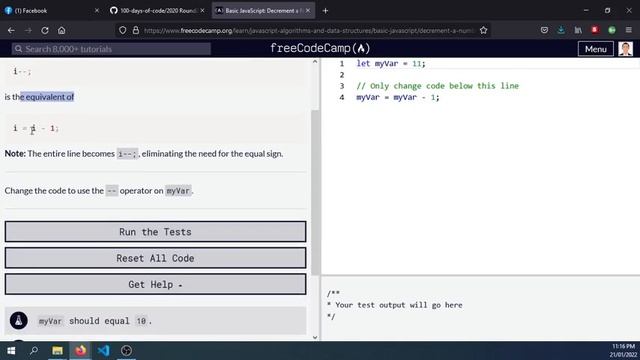Screen dimensions: 640x360
Task: Click the Firefox taskbar icon
Action: [80, 351]
